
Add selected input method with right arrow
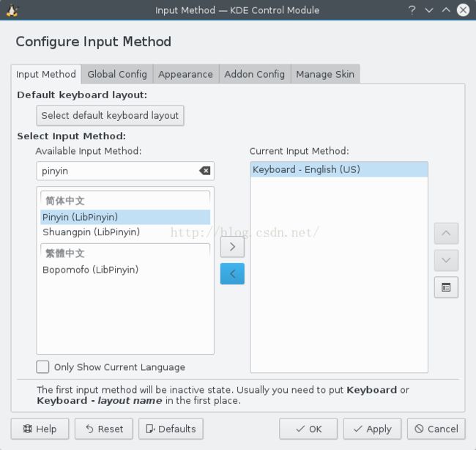coord(232,247)
